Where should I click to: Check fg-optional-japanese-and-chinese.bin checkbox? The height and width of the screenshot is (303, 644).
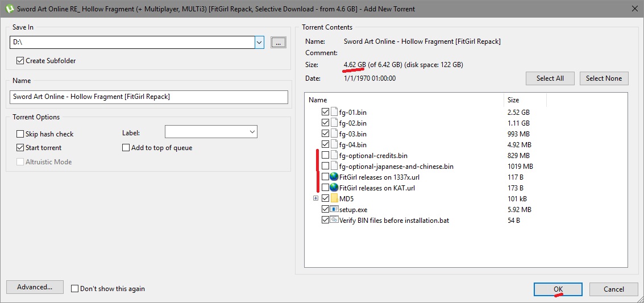(x=325, y=166)
